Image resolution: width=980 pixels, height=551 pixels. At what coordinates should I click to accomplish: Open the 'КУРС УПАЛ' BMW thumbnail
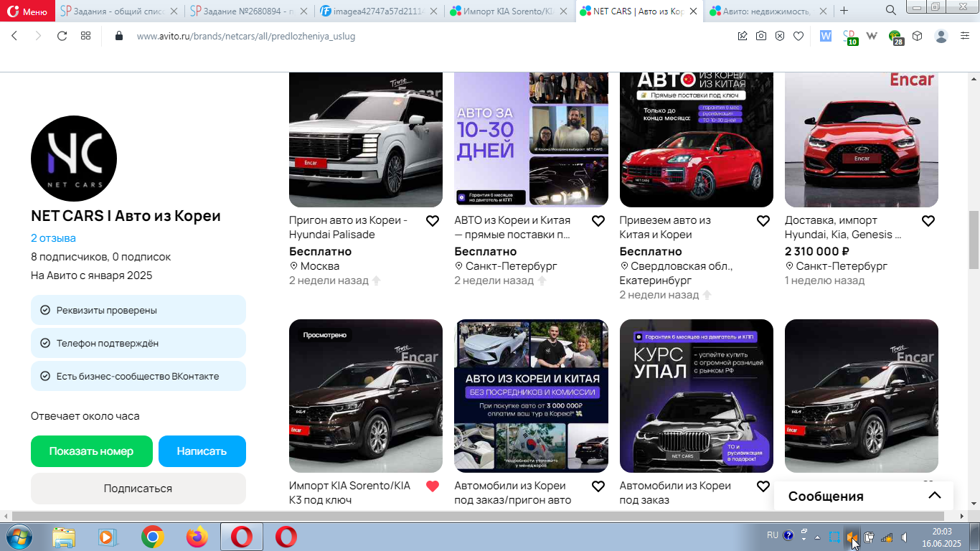pyautogui.click(x=697, y=396)
